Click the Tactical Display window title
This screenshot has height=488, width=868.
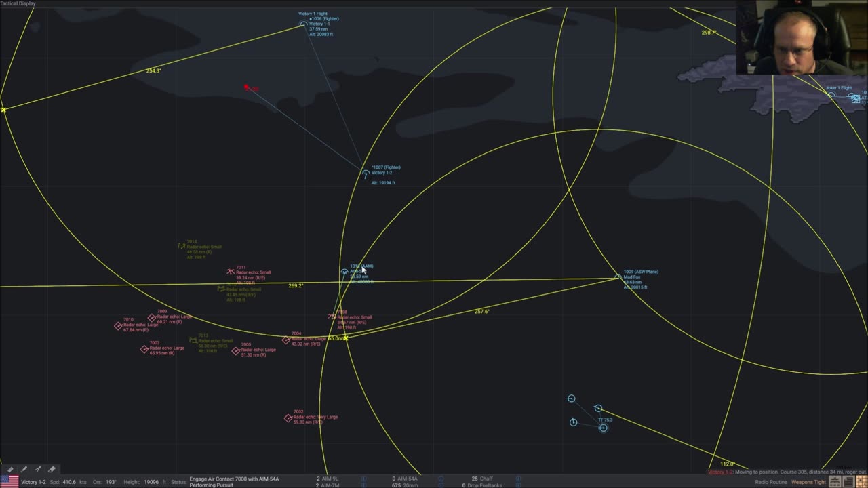pos(18,3)
